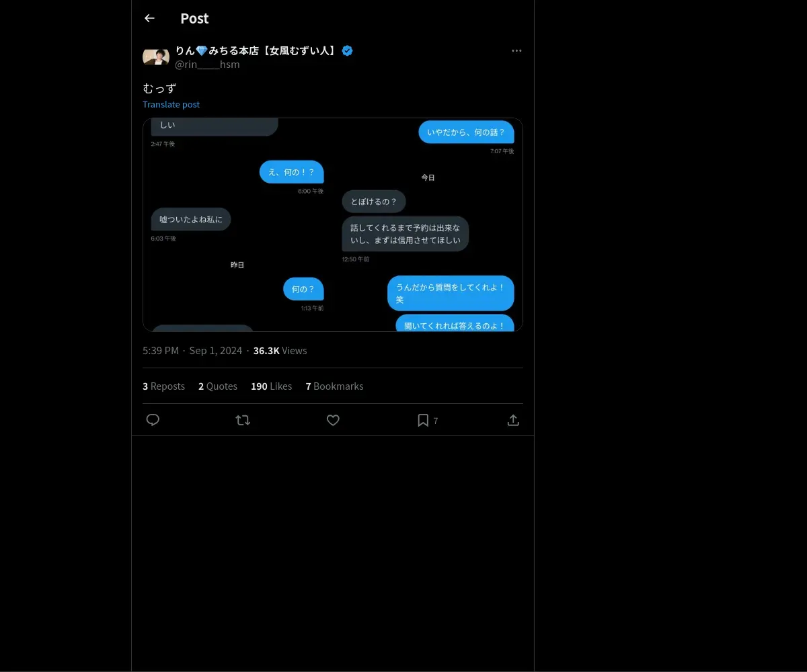View the 3 Reposts list
This screenshot has width=807, height=672.
163,386
